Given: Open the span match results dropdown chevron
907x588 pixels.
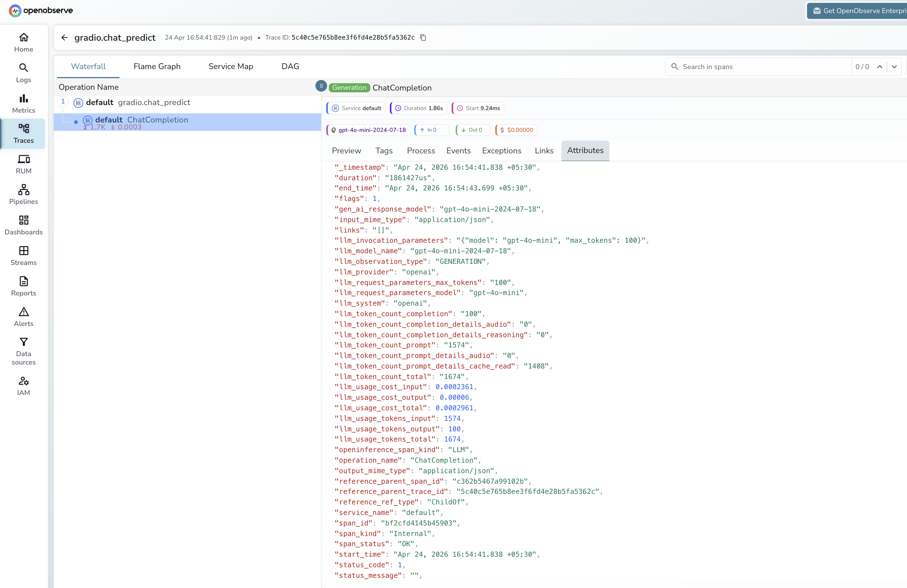Looking at the screenshot, I should click(895, 67).
